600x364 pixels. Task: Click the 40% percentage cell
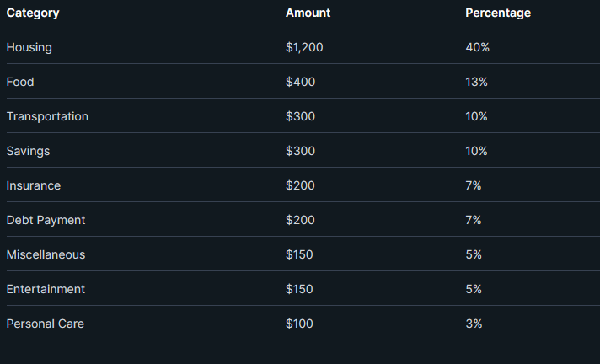coord(477,47)
